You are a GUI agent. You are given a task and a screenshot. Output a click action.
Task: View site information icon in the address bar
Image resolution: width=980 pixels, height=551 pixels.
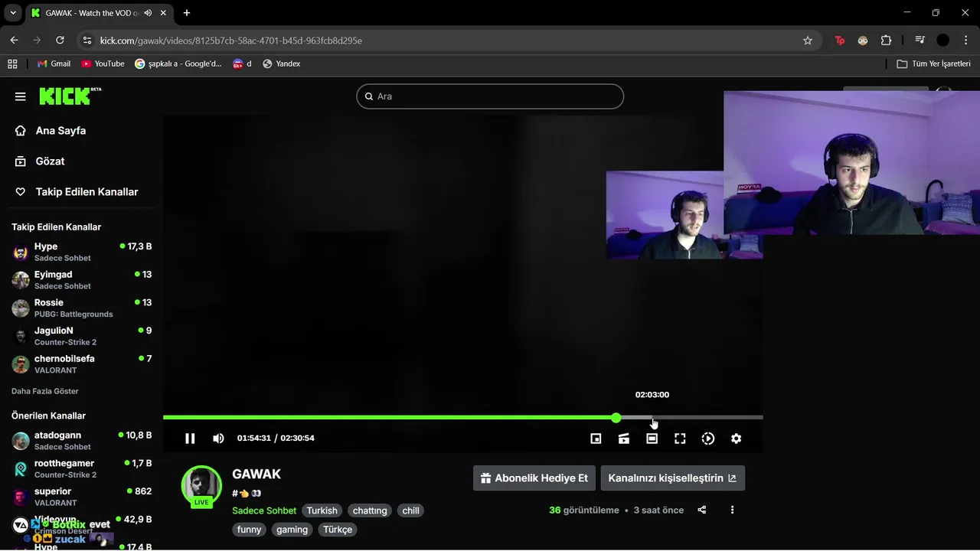87,41
